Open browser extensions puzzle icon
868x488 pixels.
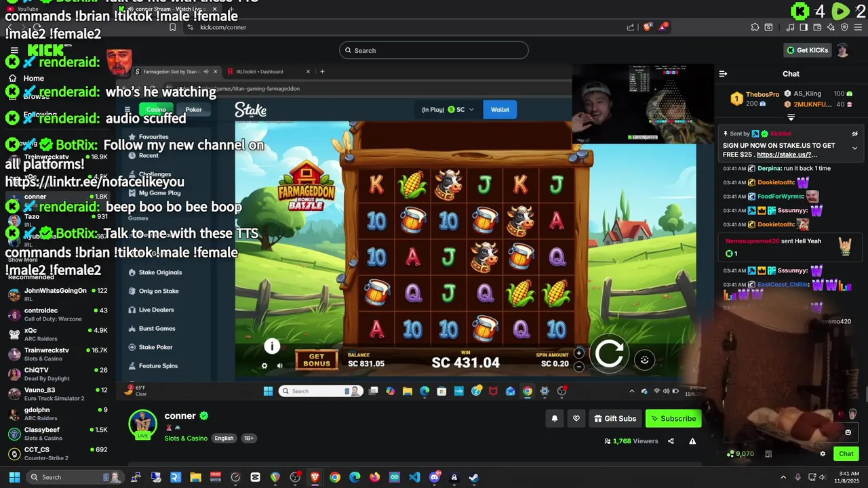[755, 27]
